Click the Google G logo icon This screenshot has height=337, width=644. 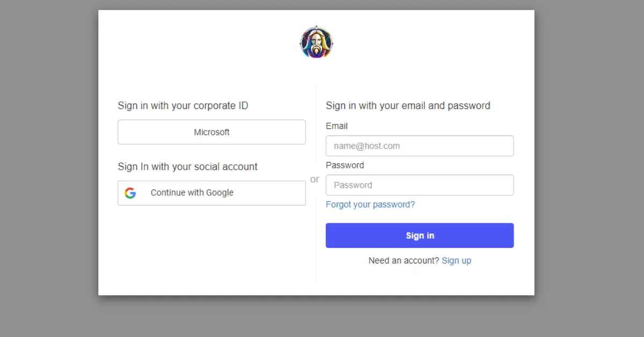point(130,193)
